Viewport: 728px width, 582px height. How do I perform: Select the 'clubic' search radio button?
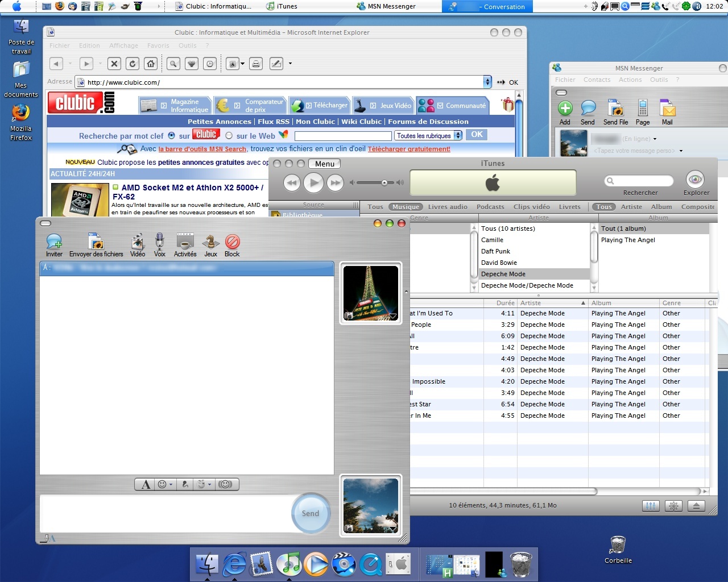[x=171, y=135]
